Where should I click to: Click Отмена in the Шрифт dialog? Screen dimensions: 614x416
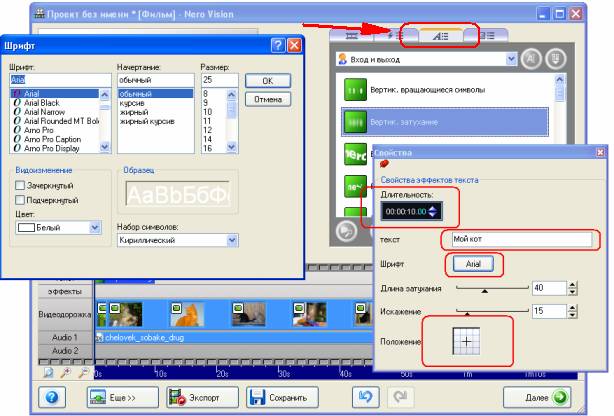pos(268,99)
